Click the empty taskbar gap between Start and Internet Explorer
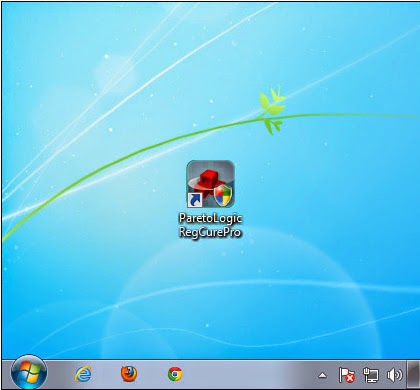The height and width of the screenshot is (390, 420). click(60, 374)
